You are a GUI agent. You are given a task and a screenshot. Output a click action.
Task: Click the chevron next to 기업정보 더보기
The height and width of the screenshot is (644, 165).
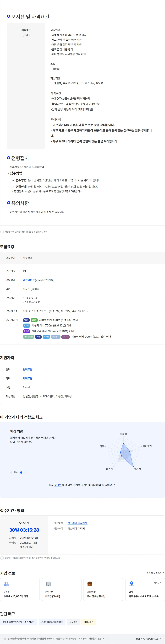click(164, 573)
